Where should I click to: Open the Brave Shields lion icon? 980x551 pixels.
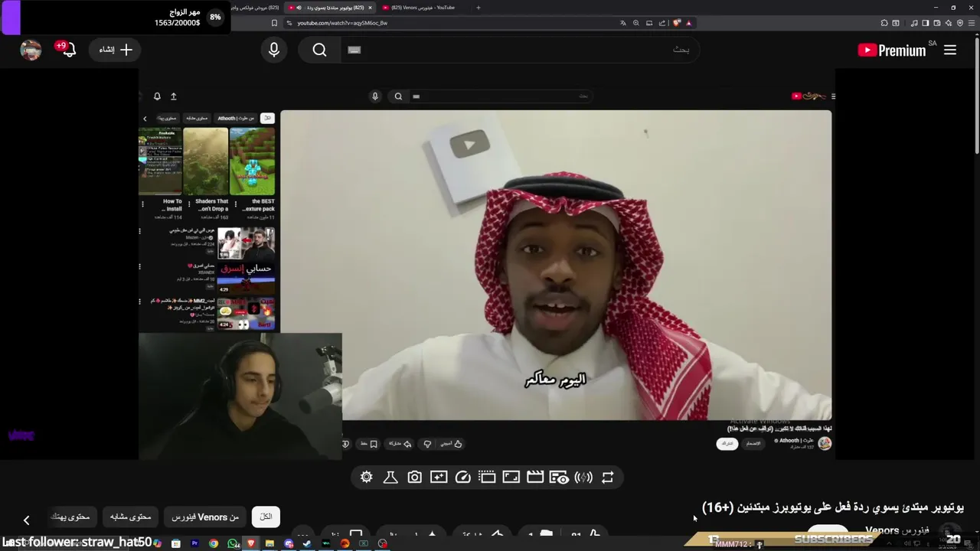coord(677,23)
